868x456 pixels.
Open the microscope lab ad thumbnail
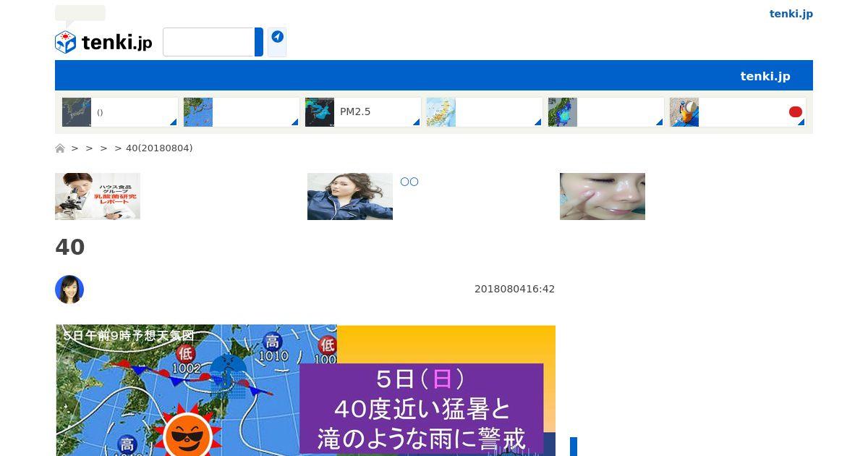click(98, 196)
